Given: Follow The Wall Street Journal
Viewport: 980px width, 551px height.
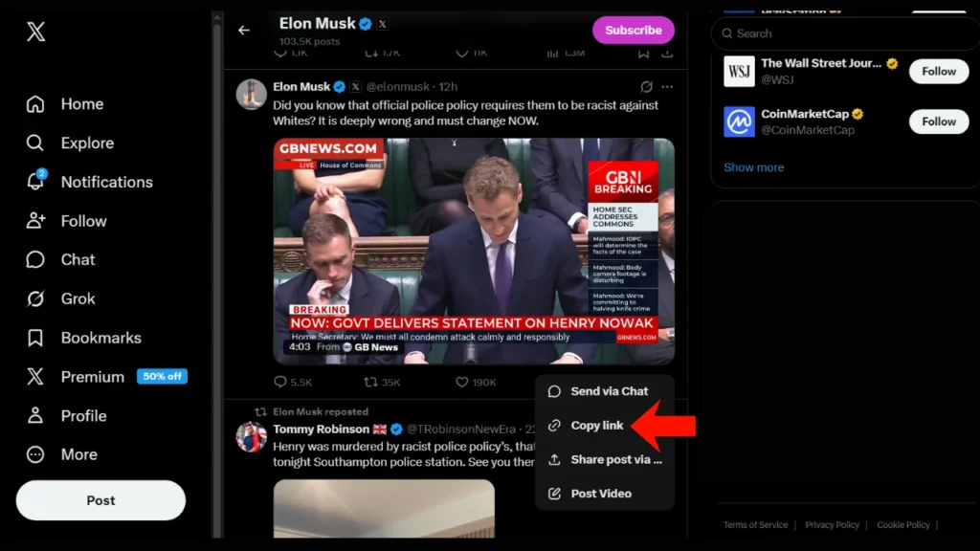Looking at the screenshot, I should click(x=939, y=71).
